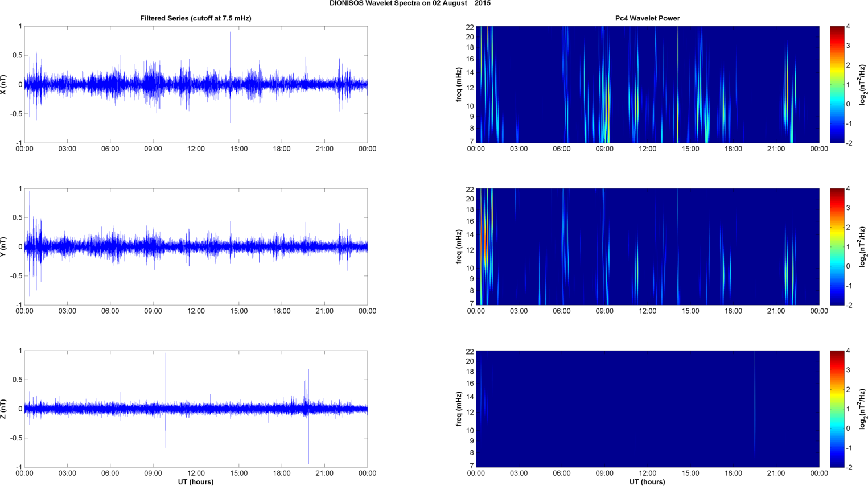Click the '4' tick on the top colorbar

[x=848, y=27]
